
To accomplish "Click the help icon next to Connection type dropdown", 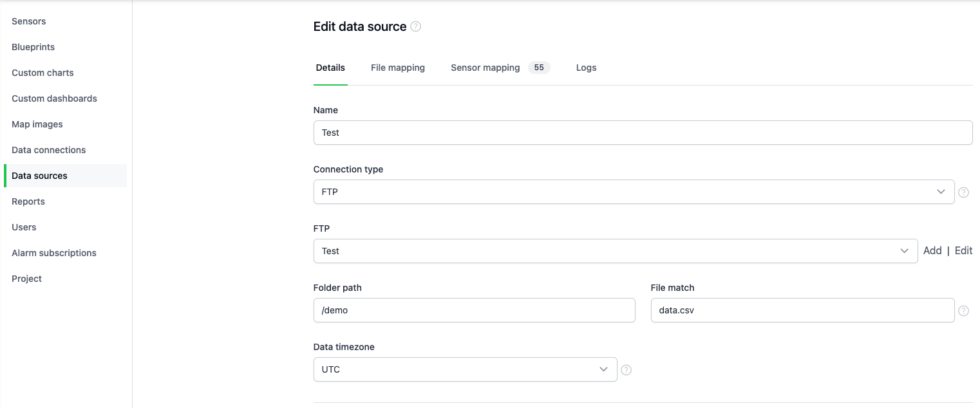I will tap(963, 192).
